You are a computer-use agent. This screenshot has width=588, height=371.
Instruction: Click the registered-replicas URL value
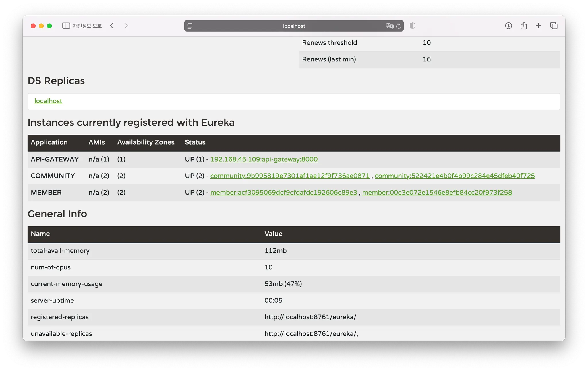310,317
